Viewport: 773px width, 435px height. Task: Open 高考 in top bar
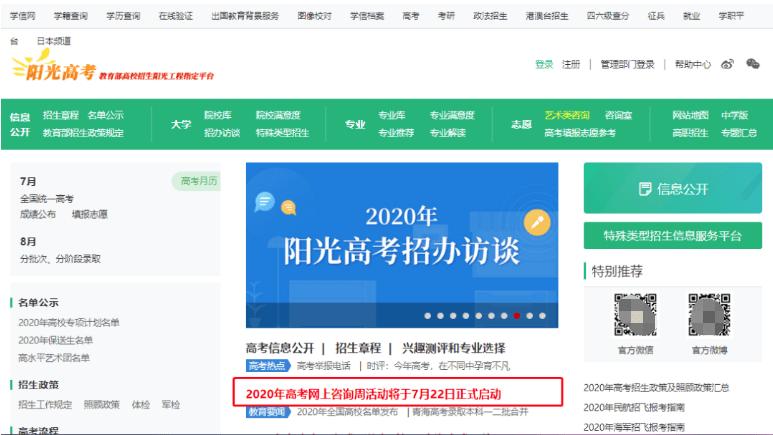(411, 16)
